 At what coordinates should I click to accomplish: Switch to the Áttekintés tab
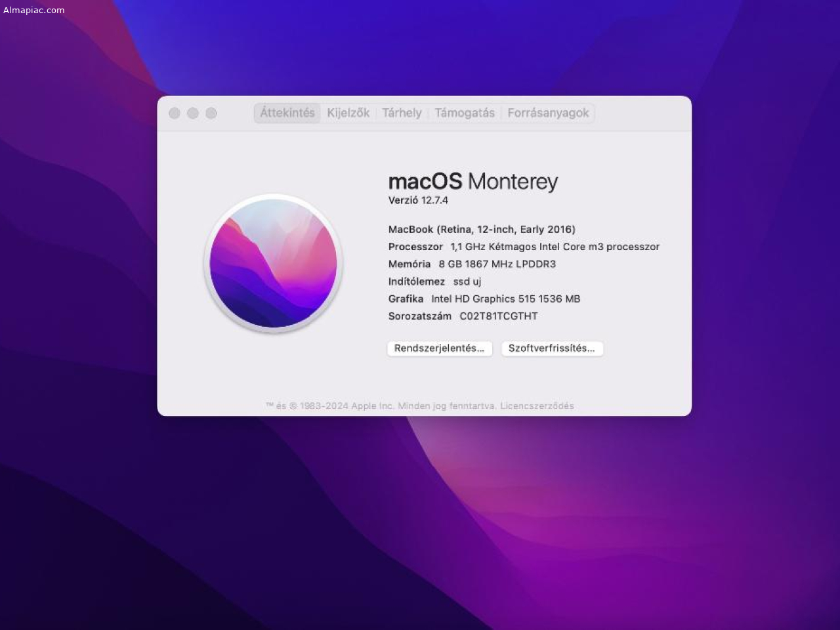point(287,113)
